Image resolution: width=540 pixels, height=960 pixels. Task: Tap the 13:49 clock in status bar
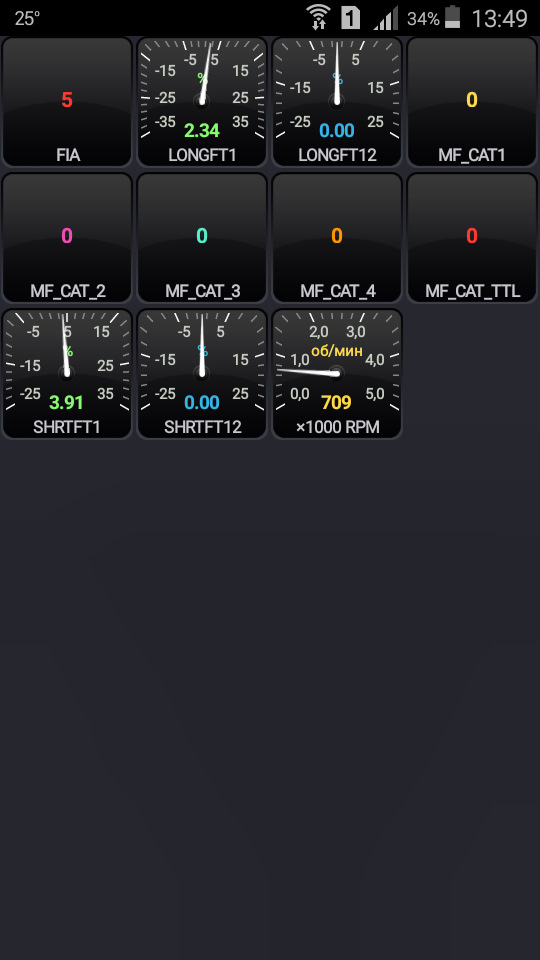coord(499,18)
